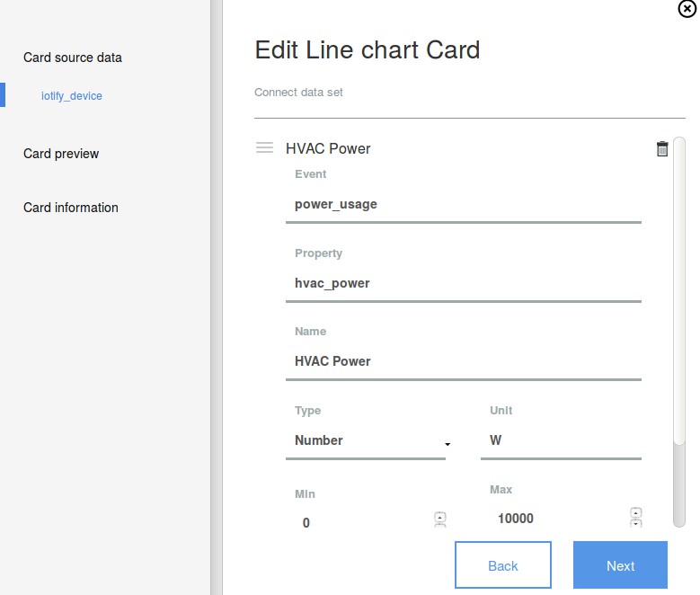Delete the HVAC Power data set
Viewport: 700px width, 595px height.
662,149
